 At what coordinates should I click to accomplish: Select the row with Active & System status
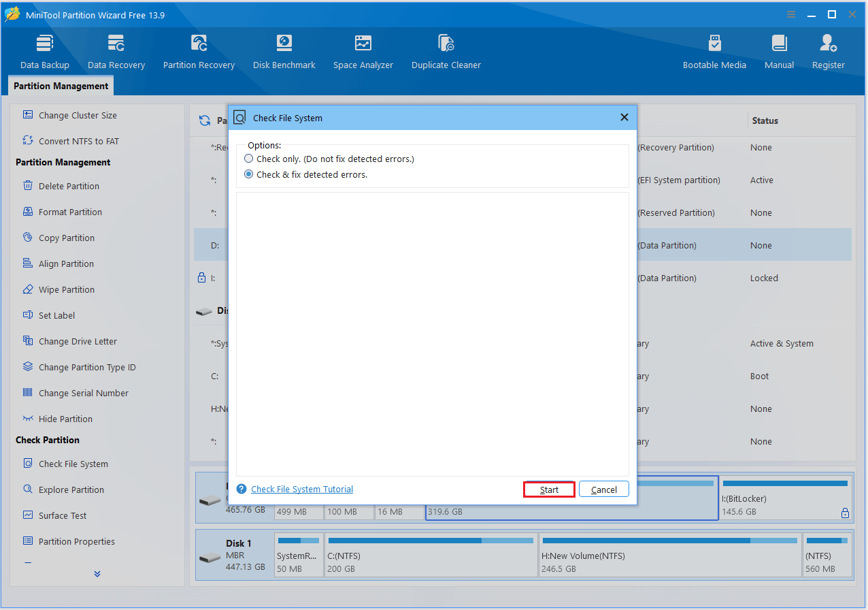522,343
